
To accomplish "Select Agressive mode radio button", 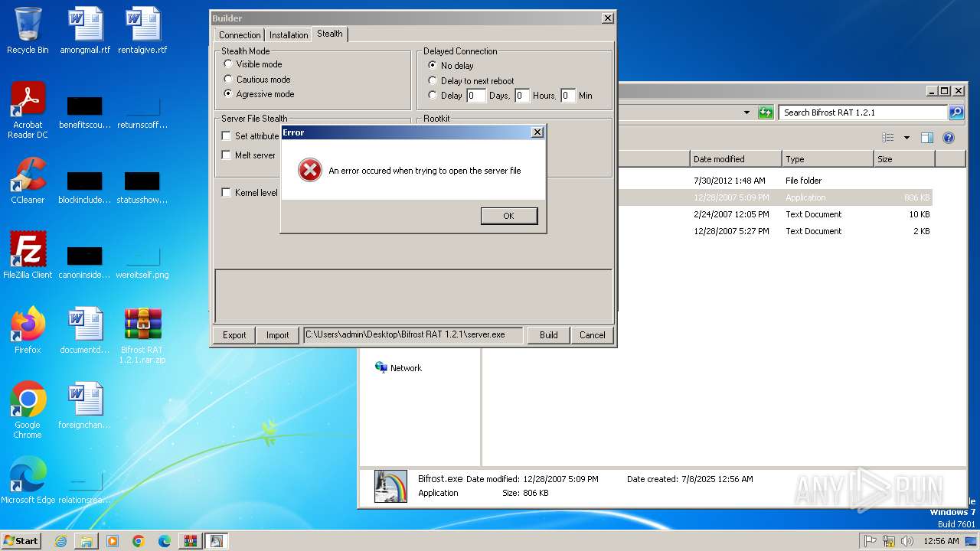I will click(228, 93).
